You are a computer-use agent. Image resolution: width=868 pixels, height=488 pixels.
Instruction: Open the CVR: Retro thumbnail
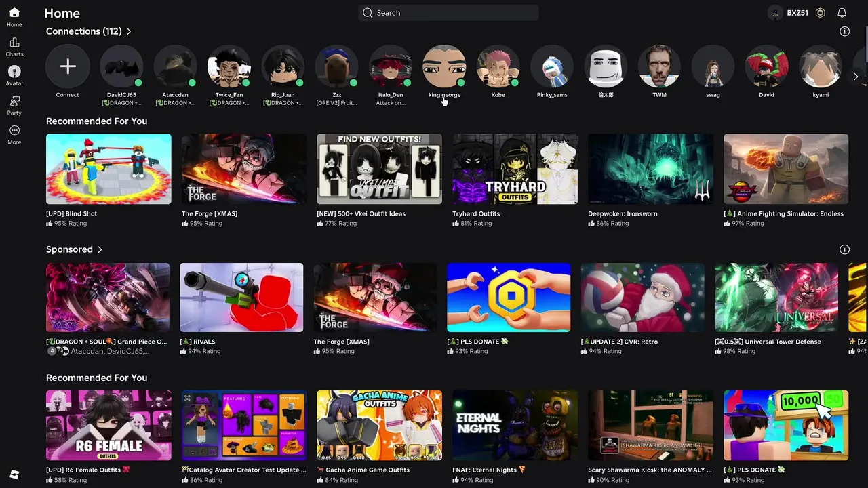tap(643, 298)
